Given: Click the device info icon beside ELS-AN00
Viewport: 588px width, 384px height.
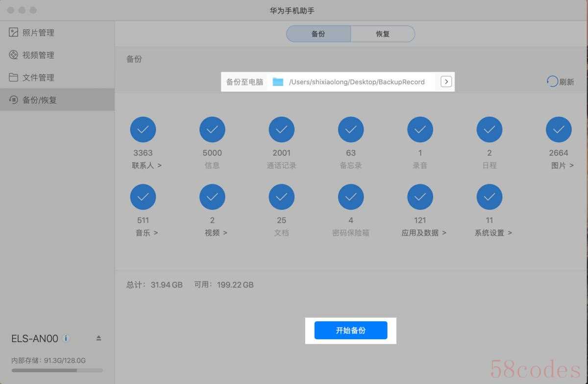Looking at the screenshot, I should pyautogui.click(x=66, y=338).
